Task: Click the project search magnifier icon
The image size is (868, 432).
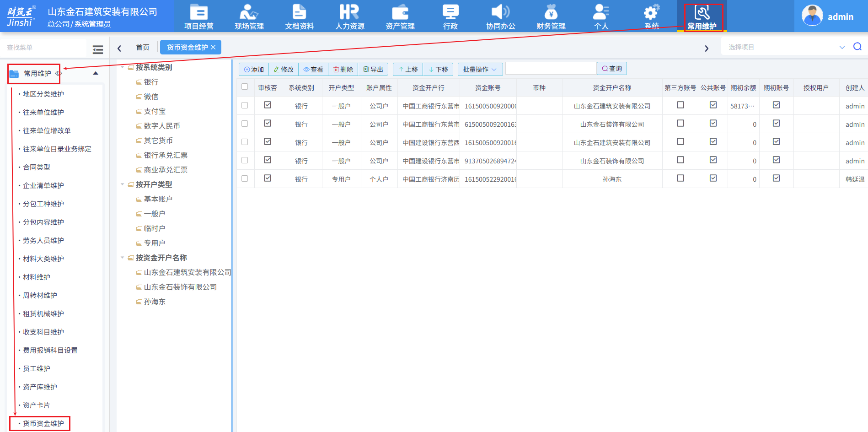Action: tap(857, 47)
